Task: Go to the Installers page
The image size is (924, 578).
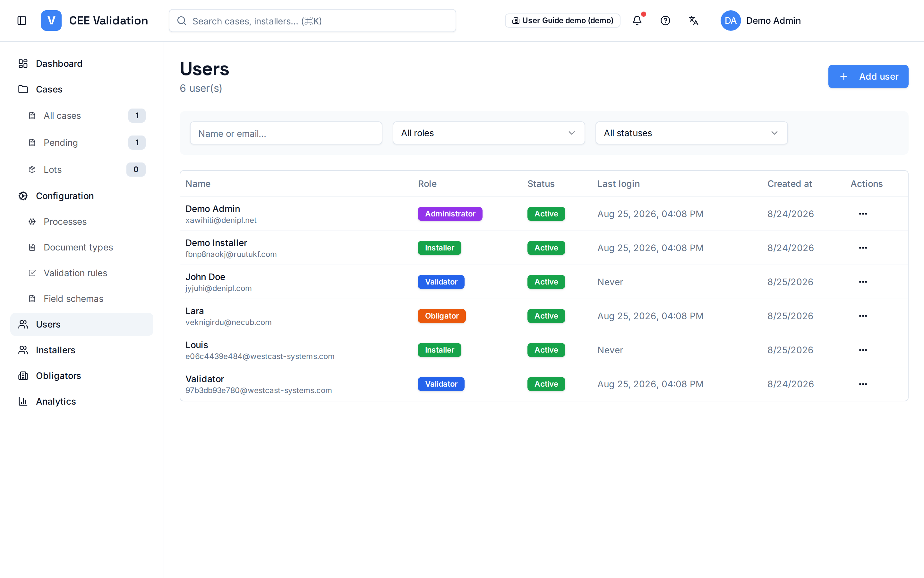Action: (x=82, y=350)
